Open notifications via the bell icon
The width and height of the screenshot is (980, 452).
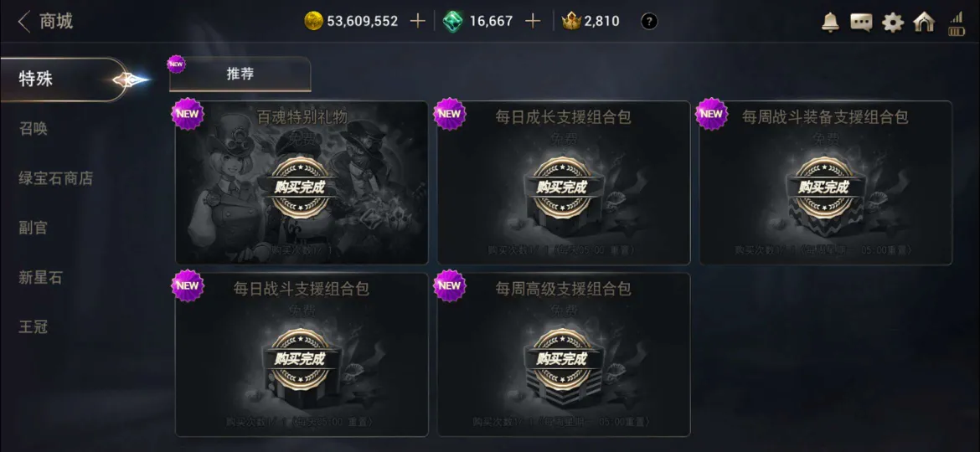[x=830, y=22]
